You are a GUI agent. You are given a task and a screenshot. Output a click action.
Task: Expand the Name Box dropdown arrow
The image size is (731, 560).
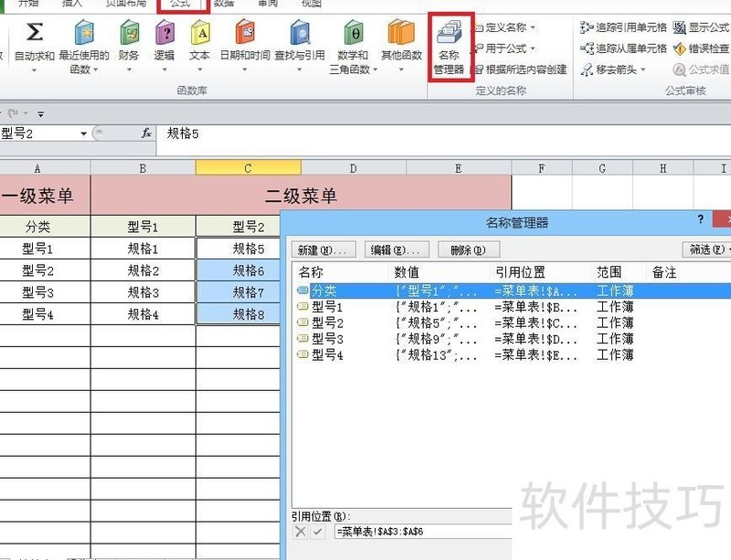click(x=84, y=133)
